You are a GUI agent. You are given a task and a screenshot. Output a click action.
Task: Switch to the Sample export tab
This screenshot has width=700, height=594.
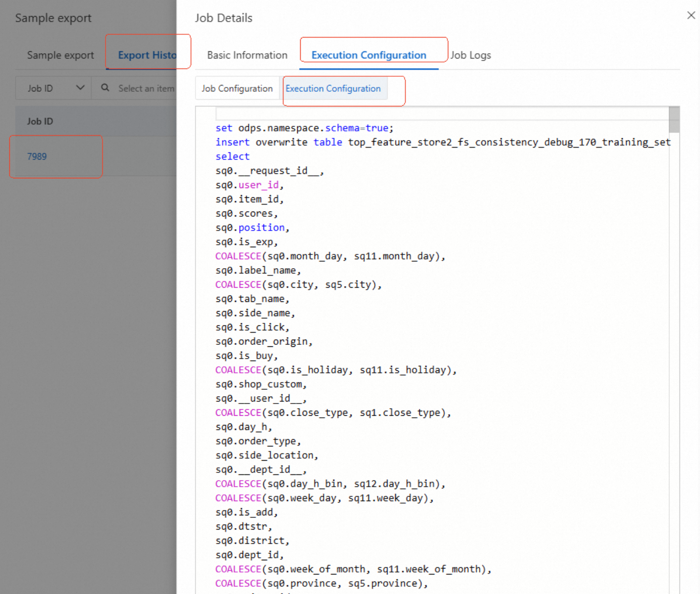tap(60, 55)
